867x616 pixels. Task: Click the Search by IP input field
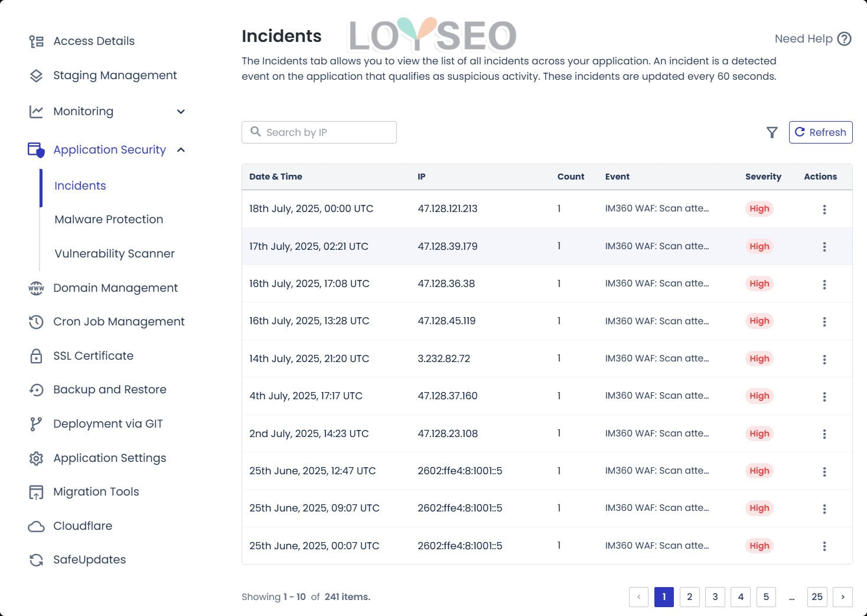point(319,132)
